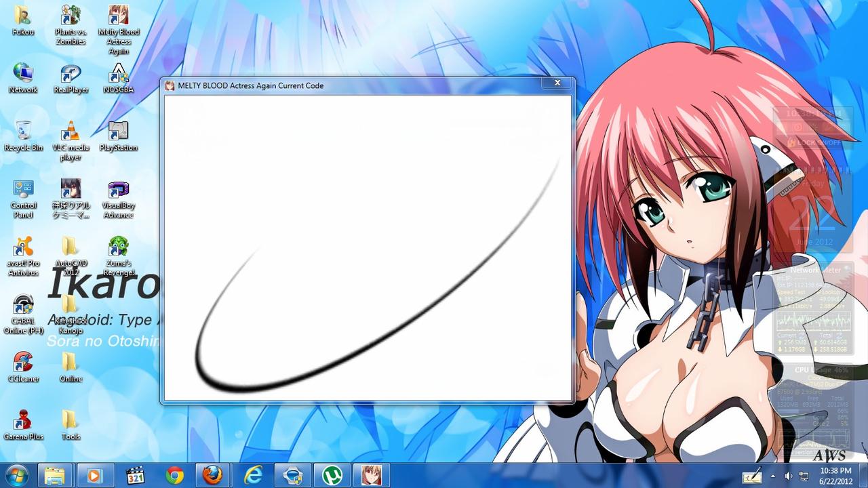Open the RealPlayer desktop icon

point(71,74)
